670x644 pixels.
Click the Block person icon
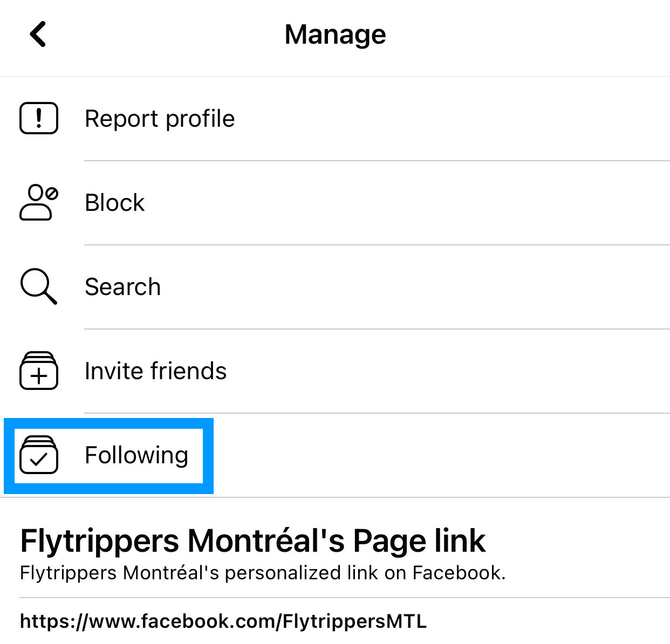pyautogui.click(x=39, y=202)
